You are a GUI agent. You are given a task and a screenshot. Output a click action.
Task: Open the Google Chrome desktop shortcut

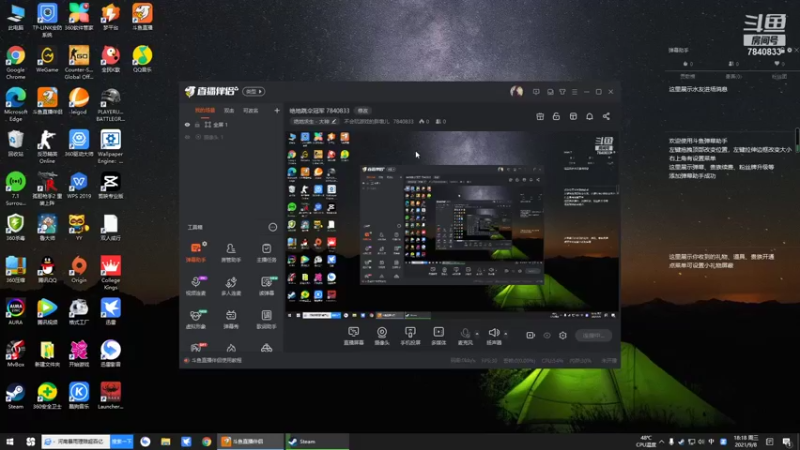click(15, 62)
